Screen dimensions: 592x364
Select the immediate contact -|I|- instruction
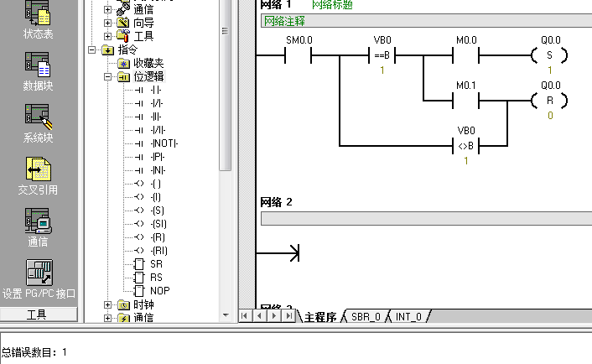(x=156, y=117)
